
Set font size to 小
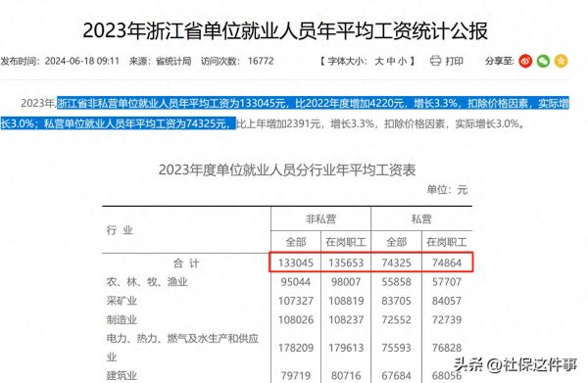pos(402,61)
